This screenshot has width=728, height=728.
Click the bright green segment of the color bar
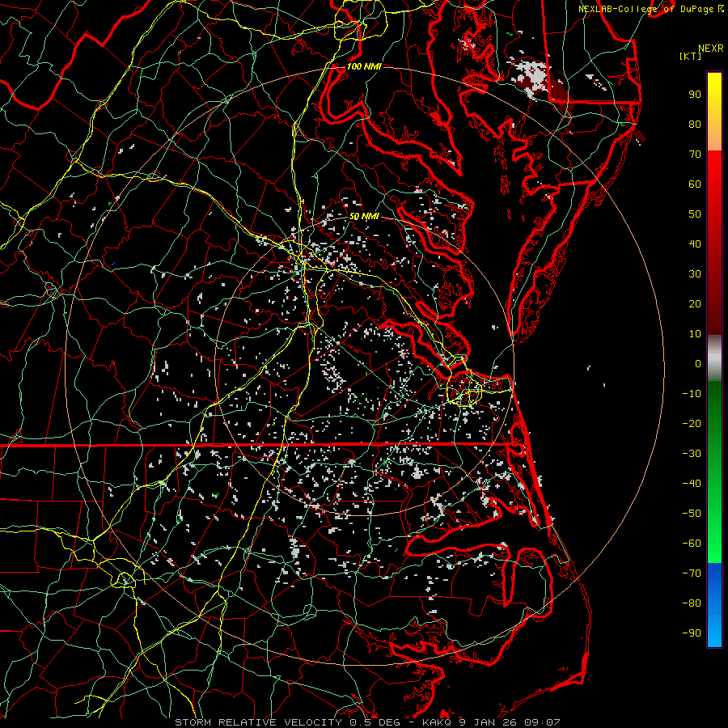coord(714,534)
